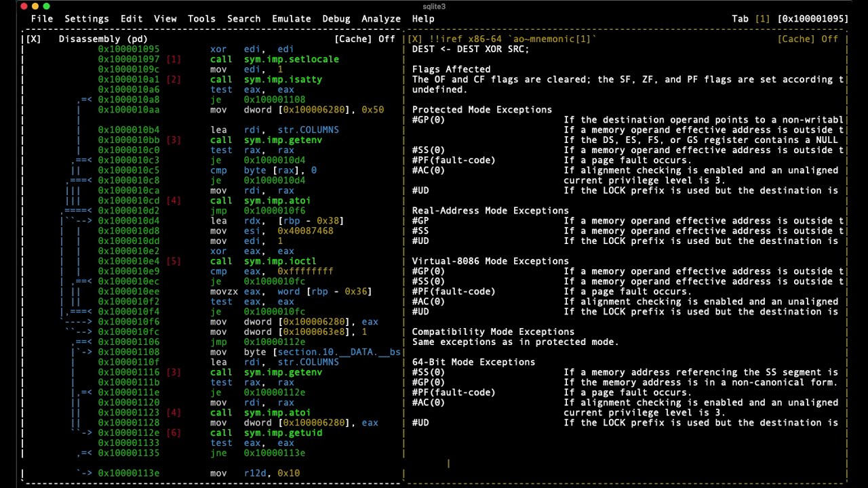
Task: Select sym.imp.setlocale in the call instruction
Action: pyautogui.click(x=292, y=60)
